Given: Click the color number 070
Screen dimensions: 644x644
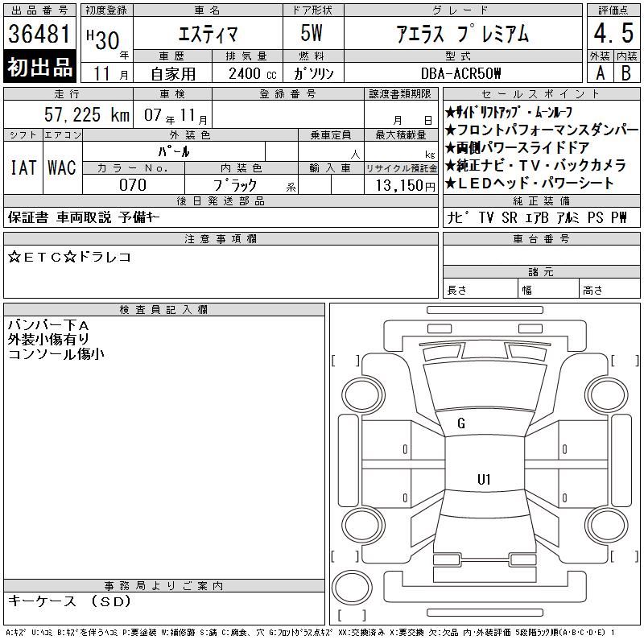Looking at the screenshot, I should pyautogui.click(x=133, y=185).
